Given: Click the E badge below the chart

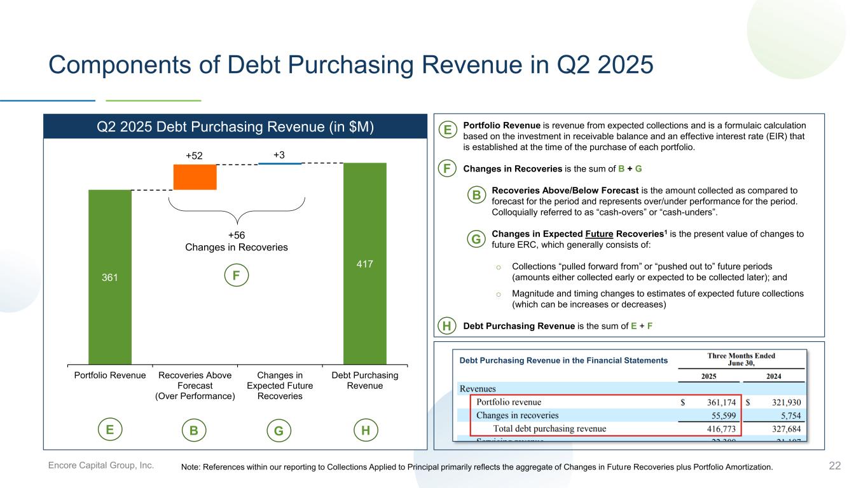Looking at the screenshot, I should tap(110, 430).
